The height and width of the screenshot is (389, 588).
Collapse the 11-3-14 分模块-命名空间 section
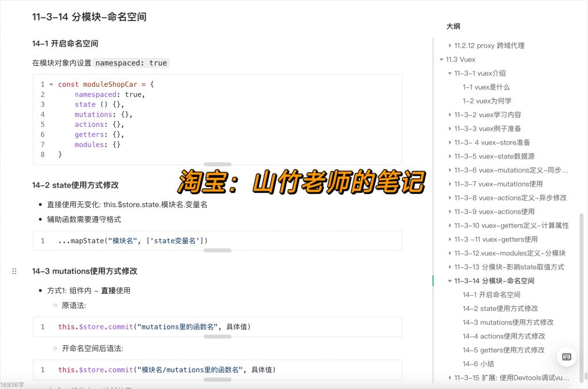(x=450, y=281)
